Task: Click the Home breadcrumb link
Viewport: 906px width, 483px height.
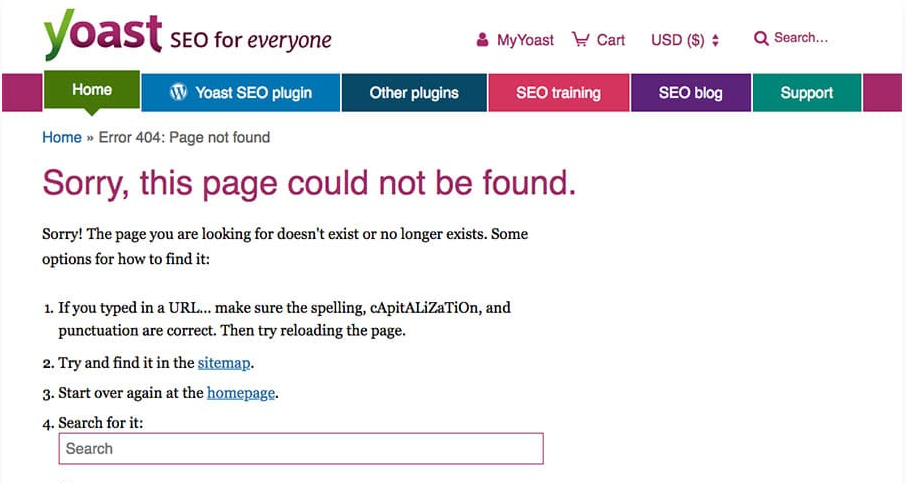Action: pyautogui.click(x=62, y=137)
